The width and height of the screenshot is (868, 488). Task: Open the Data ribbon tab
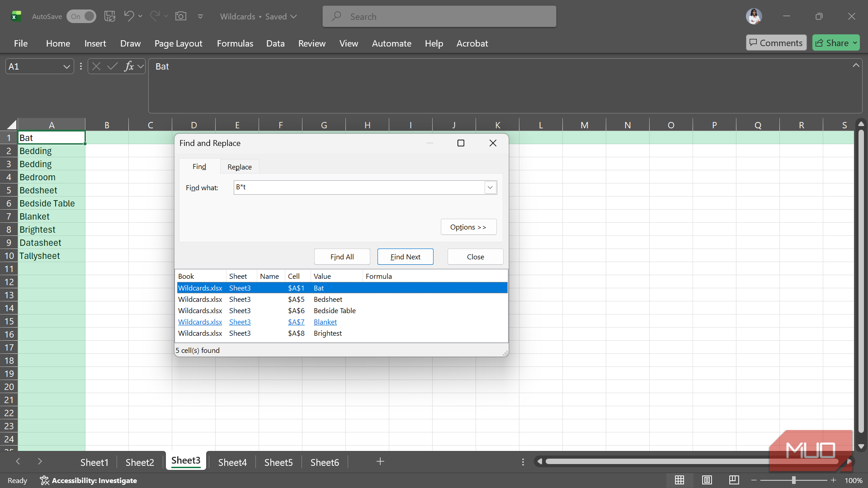[275, 43]
